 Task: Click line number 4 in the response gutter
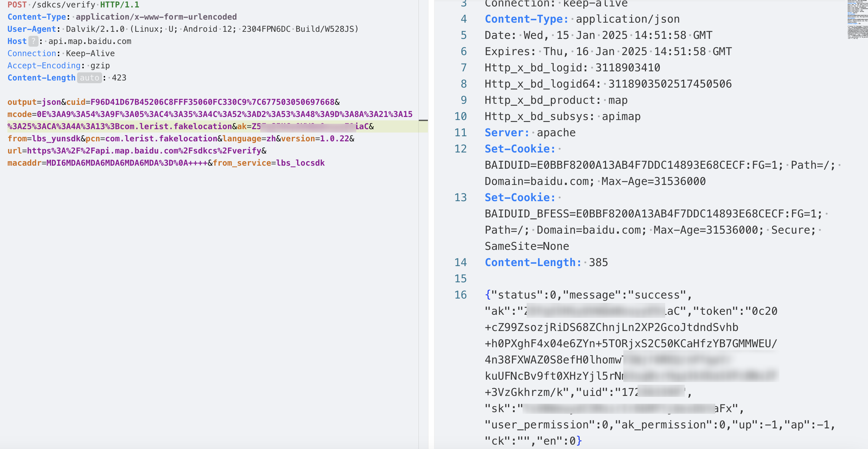click(x=464, y=19)
